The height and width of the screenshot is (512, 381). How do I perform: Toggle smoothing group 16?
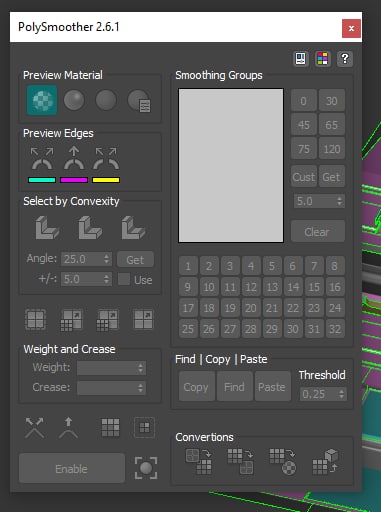tap(335, 287)
